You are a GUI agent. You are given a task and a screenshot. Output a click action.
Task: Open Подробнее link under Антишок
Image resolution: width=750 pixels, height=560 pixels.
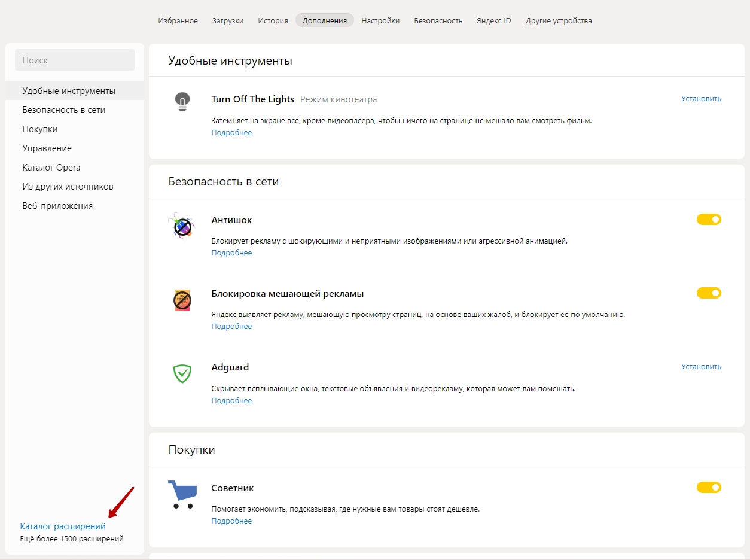click(231, 253)
